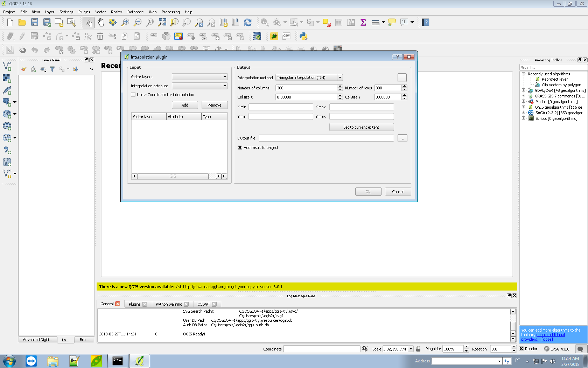This screenshot has width=588, height=368.
Task: Switch to the Python warning log tab
Action: pyautogui.click(x=169, y=304)
